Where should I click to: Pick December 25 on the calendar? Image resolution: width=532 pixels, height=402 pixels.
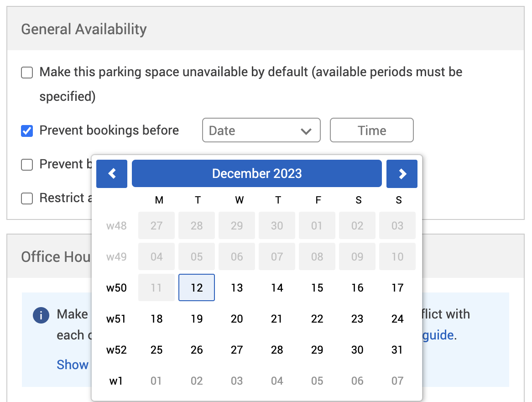(156, 350)
